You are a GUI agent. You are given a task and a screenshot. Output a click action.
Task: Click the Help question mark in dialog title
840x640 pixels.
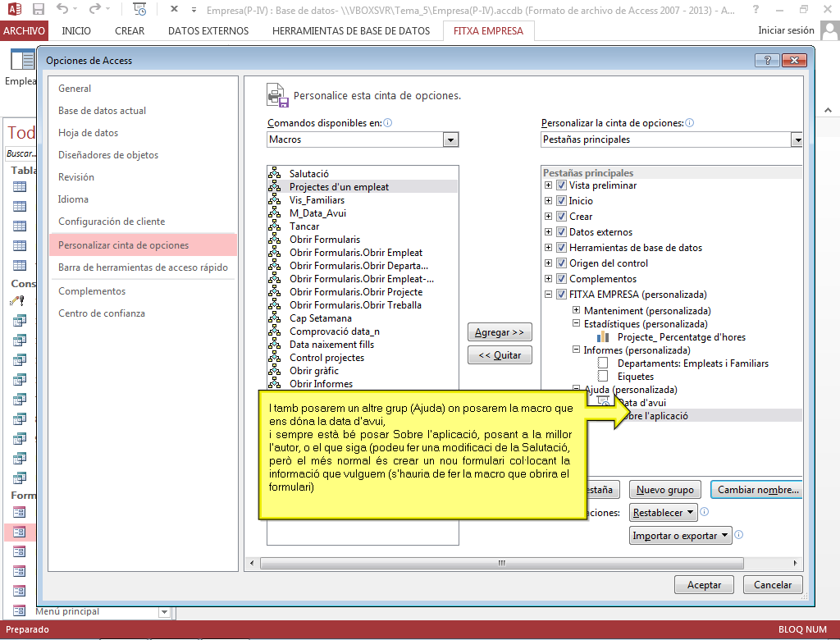coord(767,60)
